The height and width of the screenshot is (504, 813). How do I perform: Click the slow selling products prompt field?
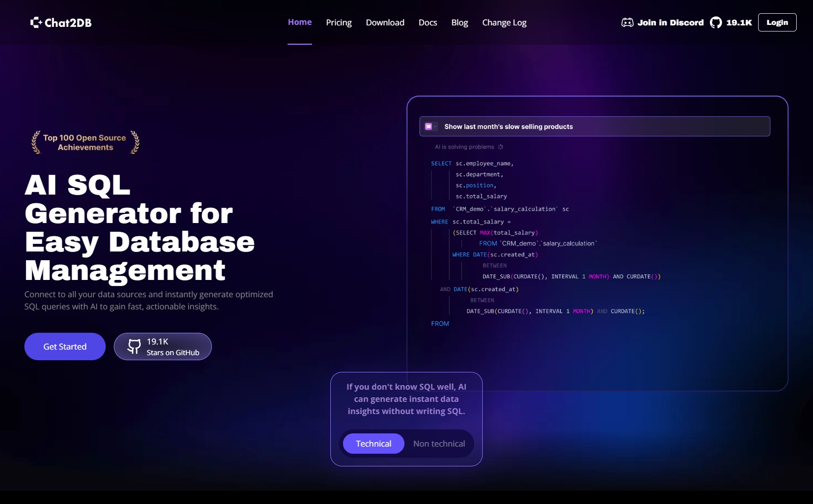595,127
